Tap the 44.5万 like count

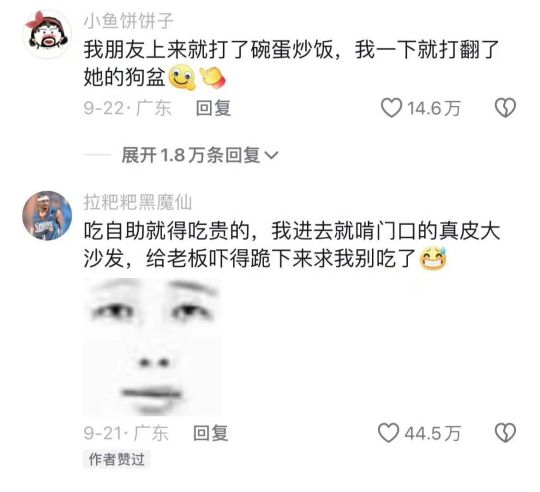click(433, 433)
